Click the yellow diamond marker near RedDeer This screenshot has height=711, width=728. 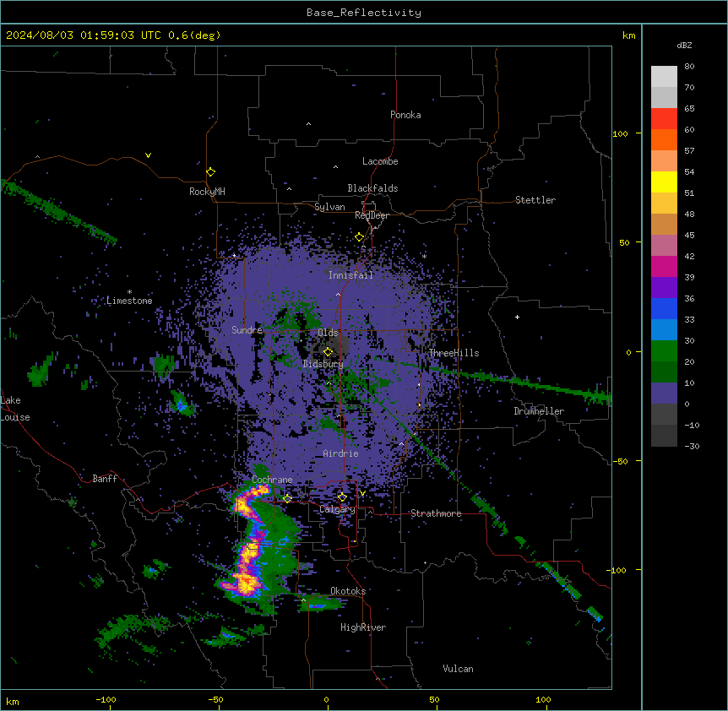tap(360, 237)
